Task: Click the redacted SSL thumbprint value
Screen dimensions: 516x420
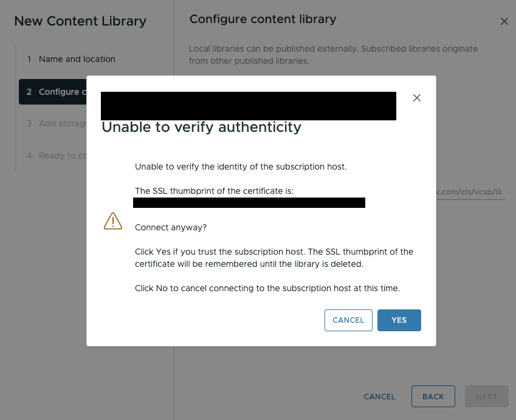Action: [x=249, y=203]
